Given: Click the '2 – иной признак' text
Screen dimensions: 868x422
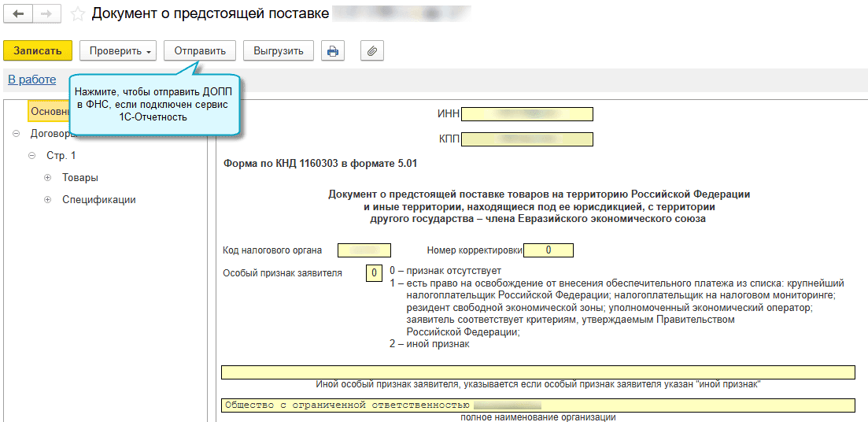Looking at the screenshot, I should pos(430,345).
